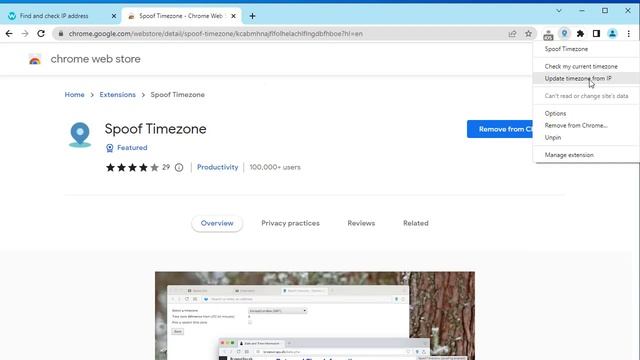
Task: Select Check my current timezone menu item
Action: pyautogui.click(x=581, y=66)
